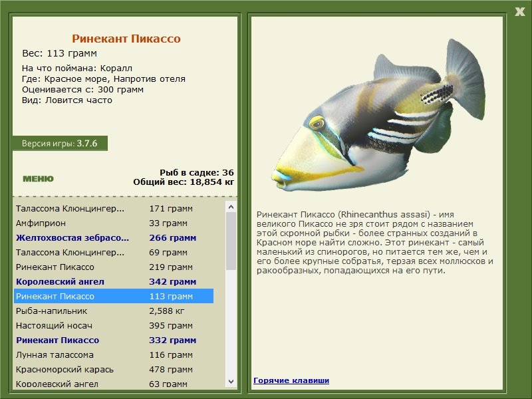Select Королевский ангел 63 грамм entry
The height and width of the screenshot is (399, 532).
pos(114,384)
